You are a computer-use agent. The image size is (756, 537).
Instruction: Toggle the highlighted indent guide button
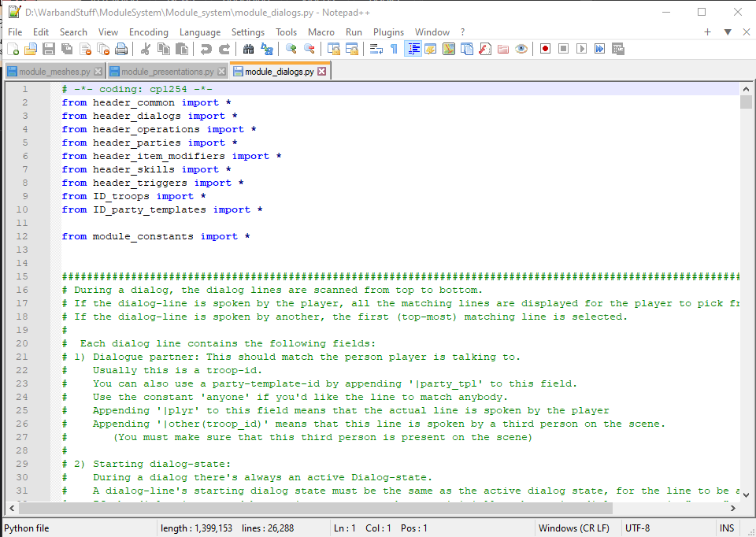click(413, 49)
